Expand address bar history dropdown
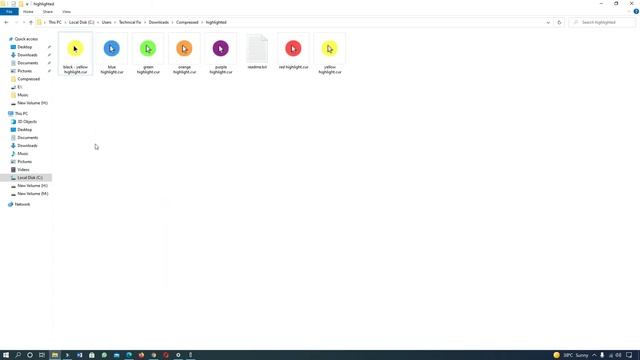 click(548, 22)
